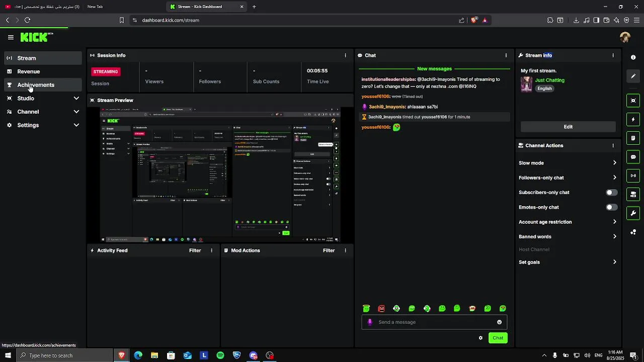Screen dimensions: 644x362
Task: Open Mod Actions Filter dropdown
Action: [x=329, y=250]
